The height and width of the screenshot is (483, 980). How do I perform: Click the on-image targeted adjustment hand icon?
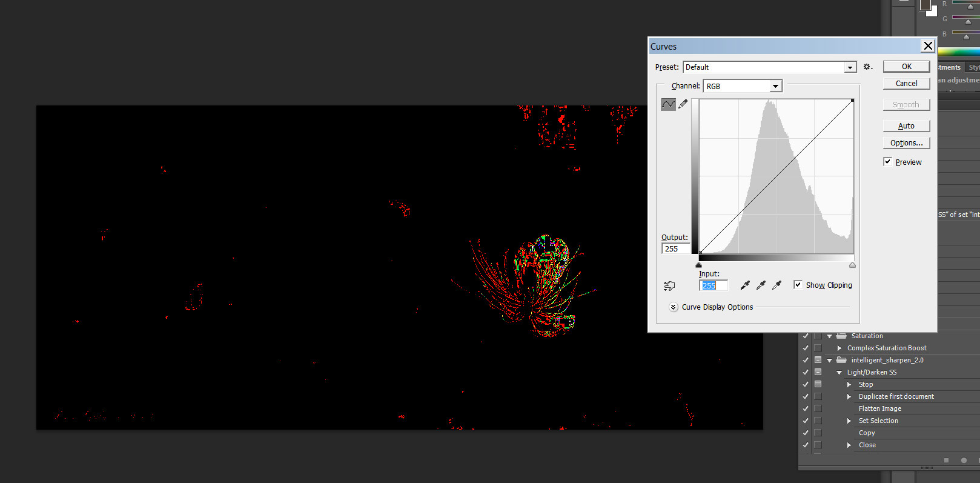coord(669,285)
